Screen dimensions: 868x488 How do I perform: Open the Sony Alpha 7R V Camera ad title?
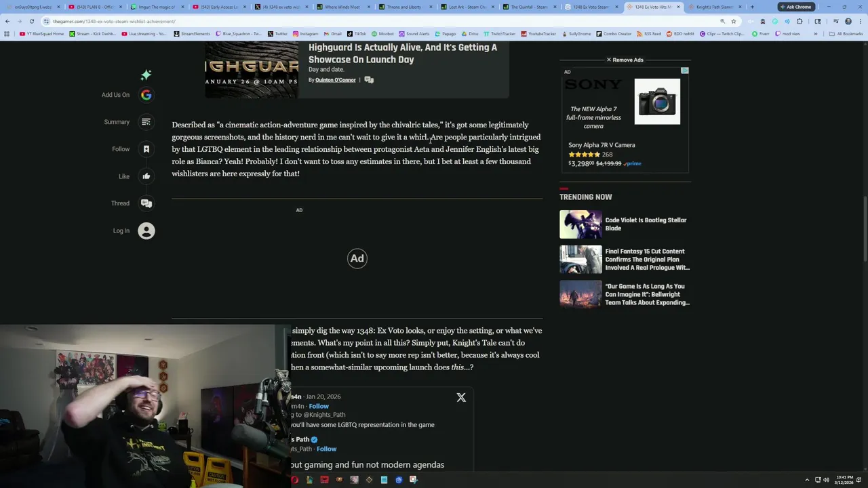click(601, 145)
